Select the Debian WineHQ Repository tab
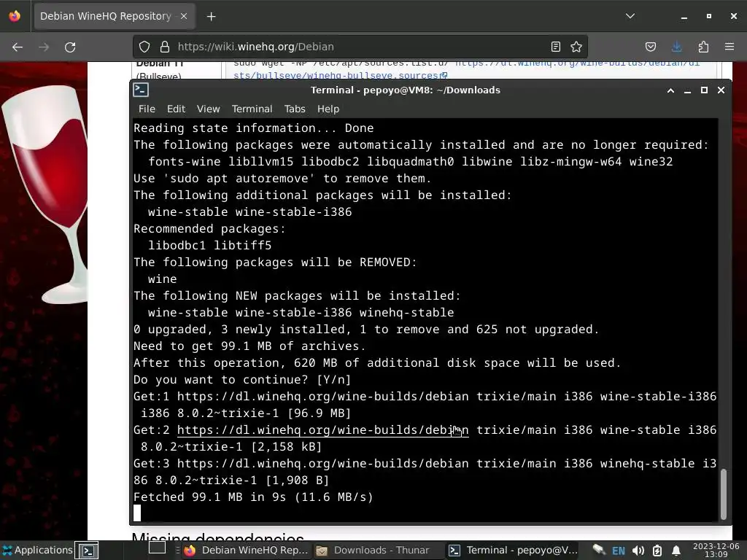Screen dimensions: 747x560 [115, 17]
